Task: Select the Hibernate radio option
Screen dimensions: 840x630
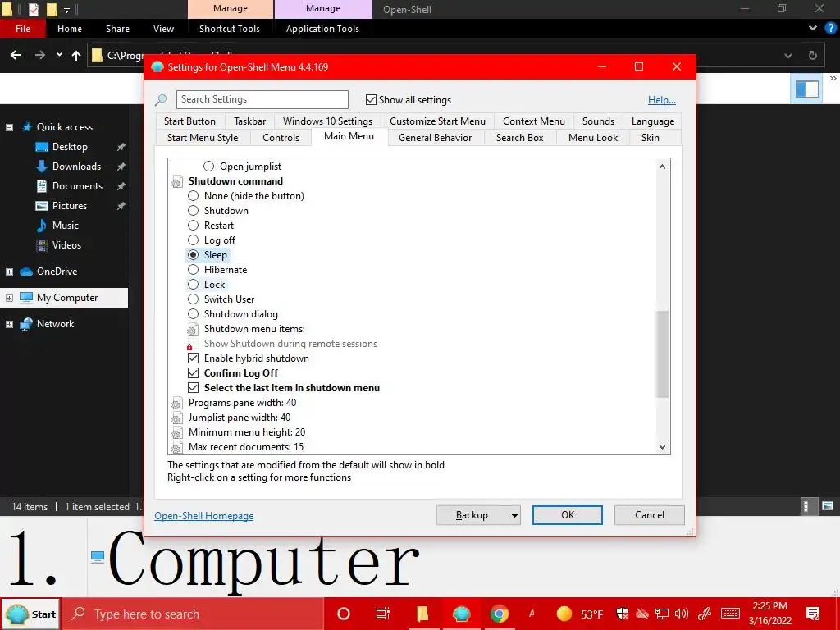Action: click(193, 269)
